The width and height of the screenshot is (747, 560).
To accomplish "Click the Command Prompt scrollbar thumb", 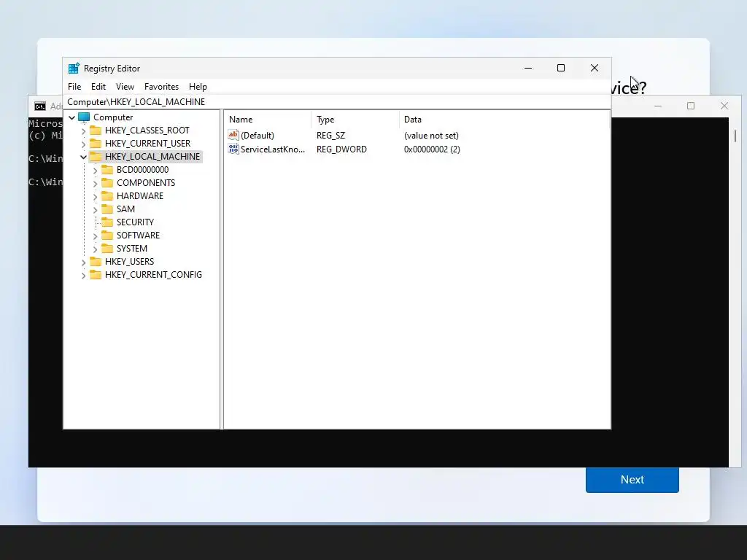I will (x=735, y=136).
